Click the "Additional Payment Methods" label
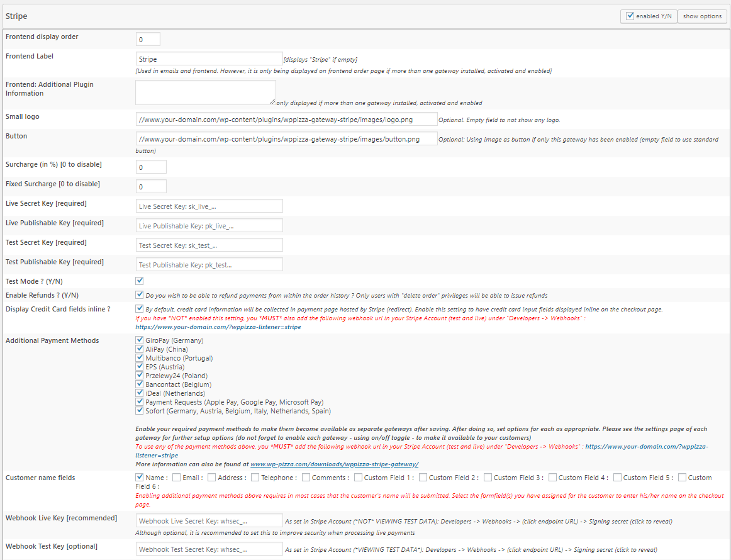Image resolution: width=731 pixels, height=560 pixels. [52, 340]
